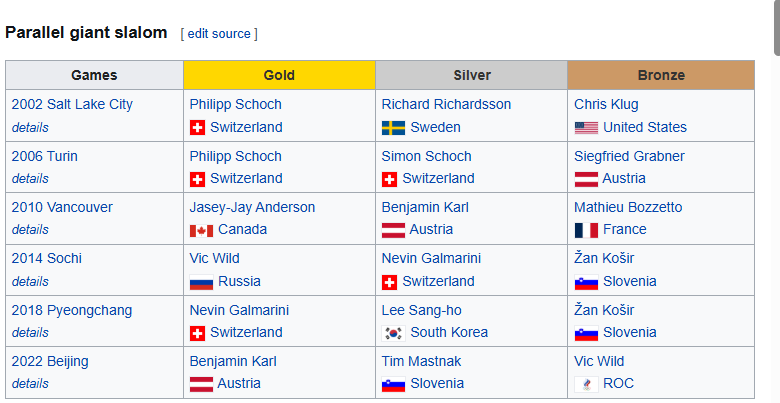This screenshot has height=403, width=780.
Task: Click the South Korea flag icon
Action: [393, 333]
